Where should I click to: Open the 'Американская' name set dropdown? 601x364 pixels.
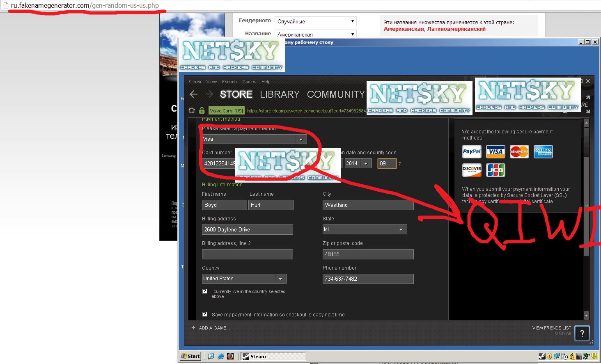pyautogui.click(x=315, y=34)
